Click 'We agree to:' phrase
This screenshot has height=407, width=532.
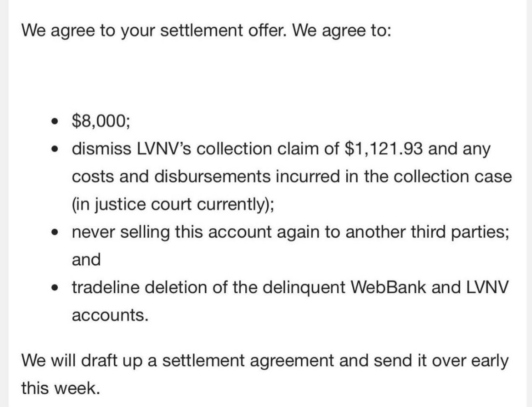pos(341,30)
